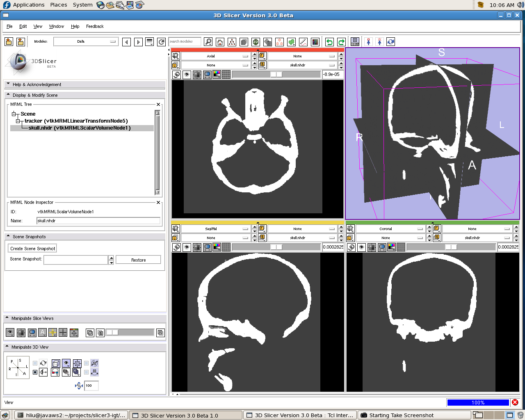Click the Home module icon in toolbar

(x=220, y=42)
